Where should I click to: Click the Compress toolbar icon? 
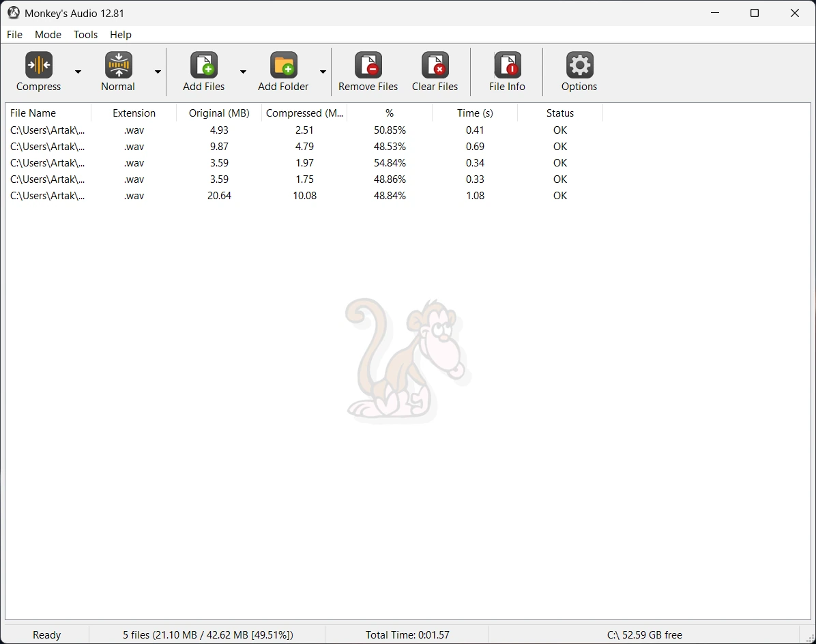(x=38, y=65)
